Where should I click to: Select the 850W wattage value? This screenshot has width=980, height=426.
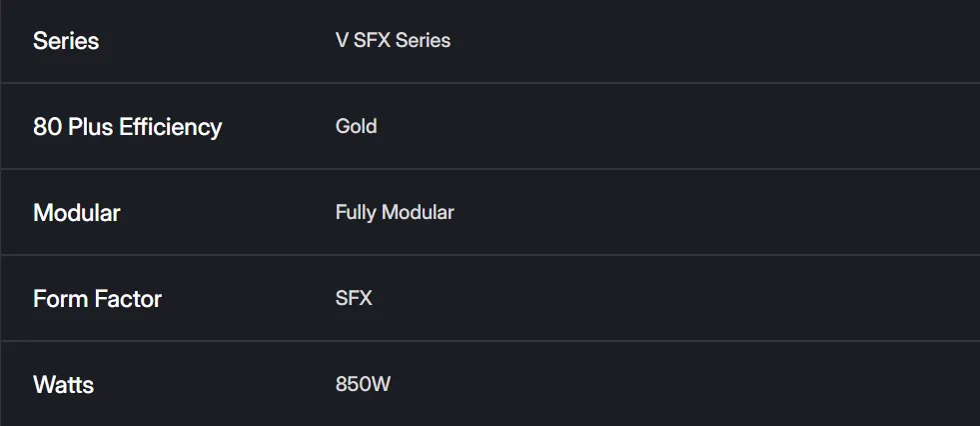363,385
